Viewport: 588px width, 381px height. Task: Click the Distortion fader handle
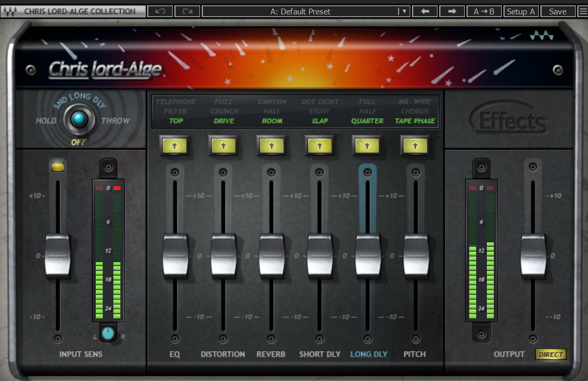tap(224, 256)
